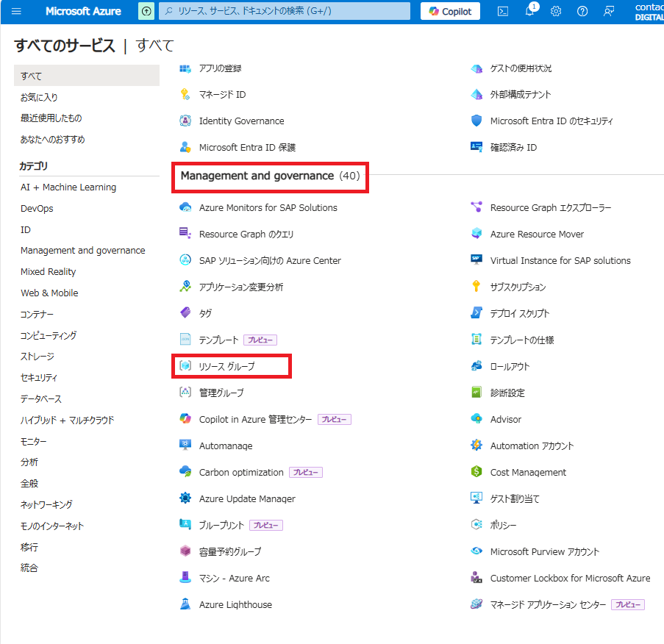Click the Azure Update Manager gear icon

[185, 498]
